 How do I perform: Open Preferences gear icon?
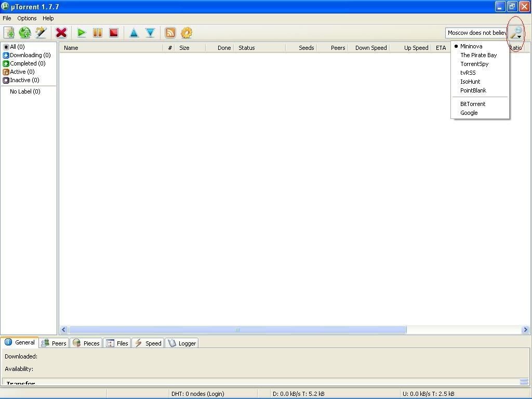click(x=187, y=33)
